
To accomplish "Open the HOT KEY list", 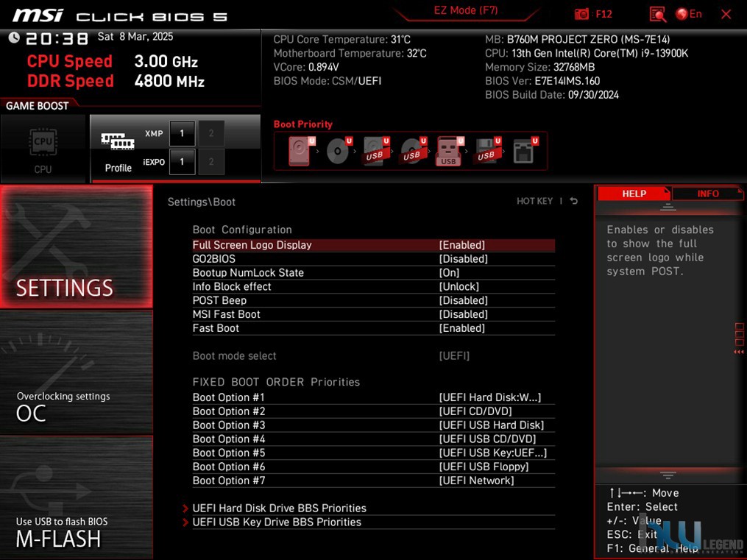I will [534, 202].
